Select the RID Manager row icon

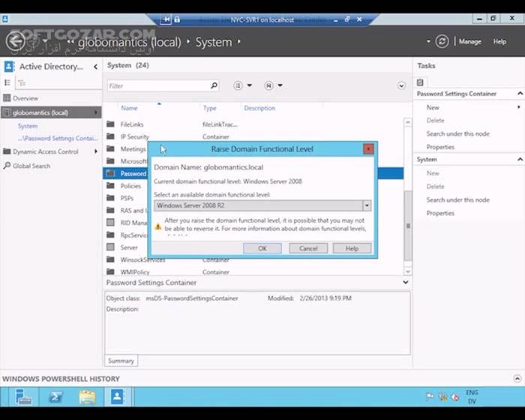pyautogui.click(x=110, y=223)
